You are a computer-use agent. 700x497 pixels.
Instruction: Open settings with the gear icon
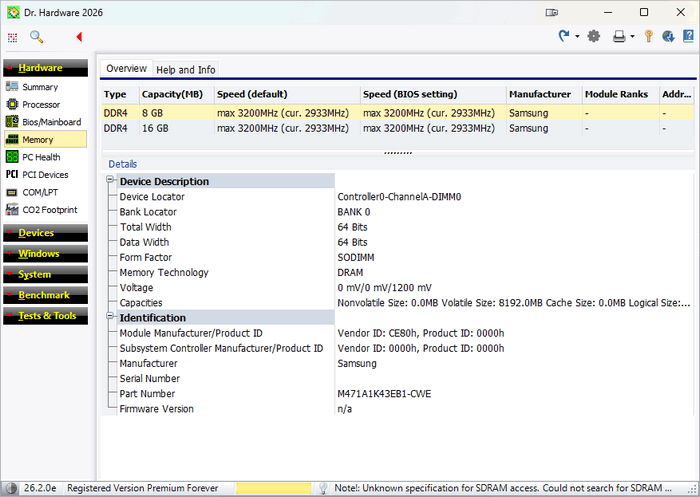click(x=594, y=37)
